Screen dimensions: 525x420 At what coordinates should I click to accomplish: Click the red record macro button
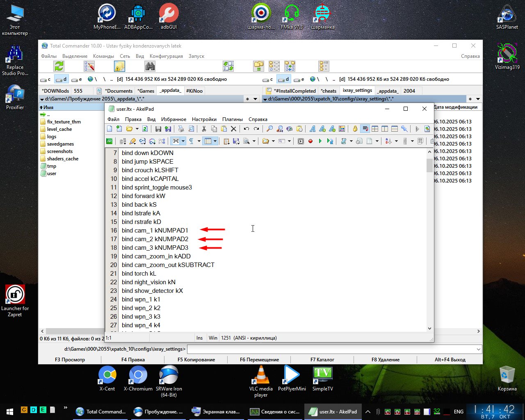(310, 141)
